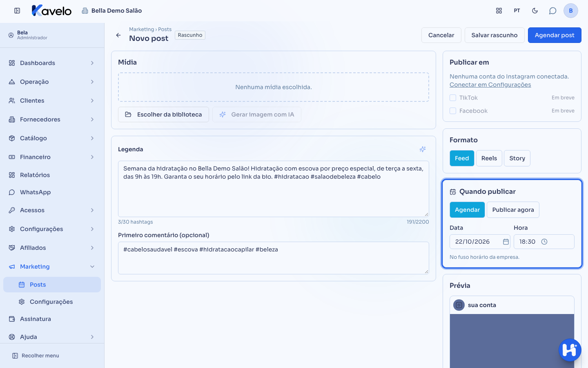Check the TikTok checkbox

point(453,98)
